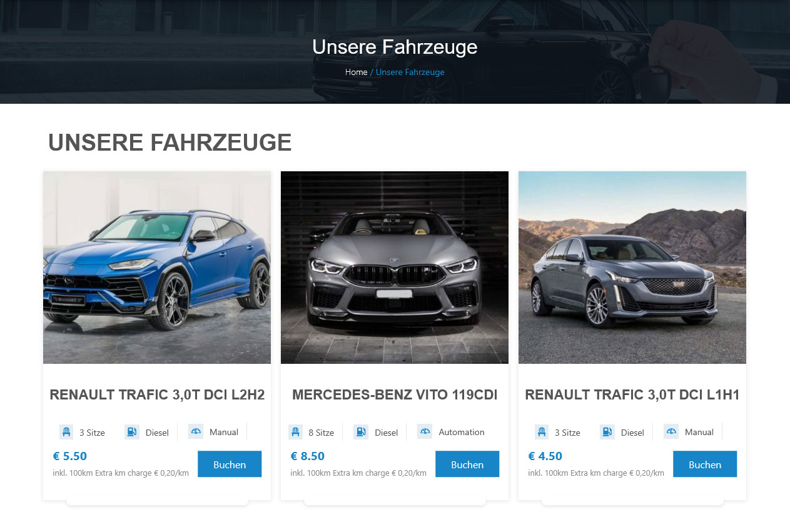790x532 pixels.
Task: Open the Mercedes-Benz Vito 119CDI title
Action: 395,394
